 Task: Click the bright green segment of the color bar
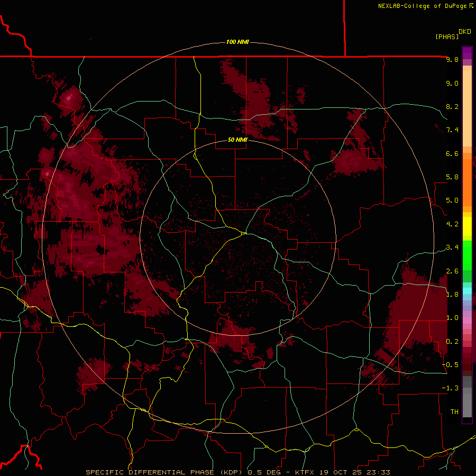click(467, 255)
